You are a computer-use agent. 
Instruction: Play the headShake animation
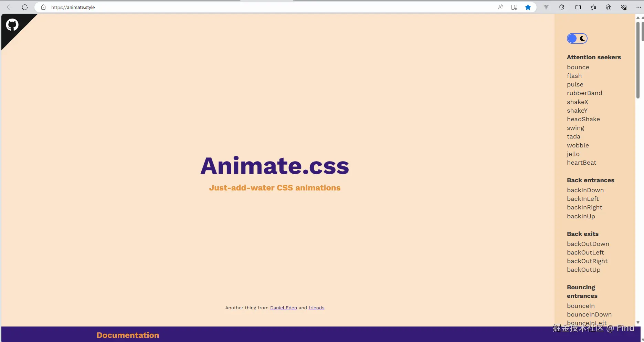click(x=583, y=119)
